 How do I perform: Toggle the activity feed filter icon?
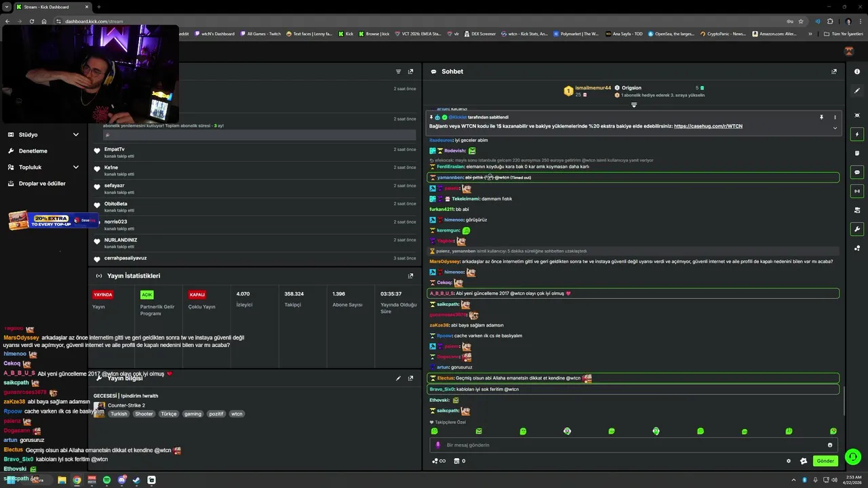398,71
